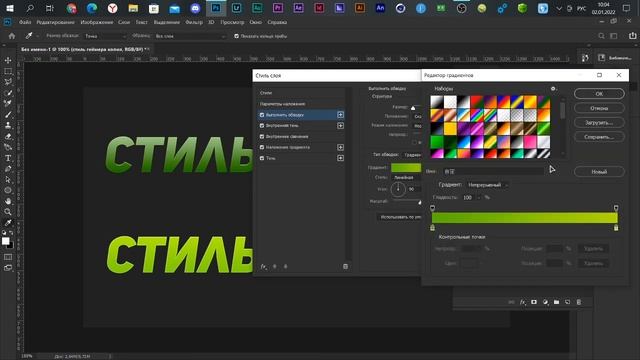The image size is (640, 360).
Task: Open the Тип обводки dropdown
Action: coord(411,155)
